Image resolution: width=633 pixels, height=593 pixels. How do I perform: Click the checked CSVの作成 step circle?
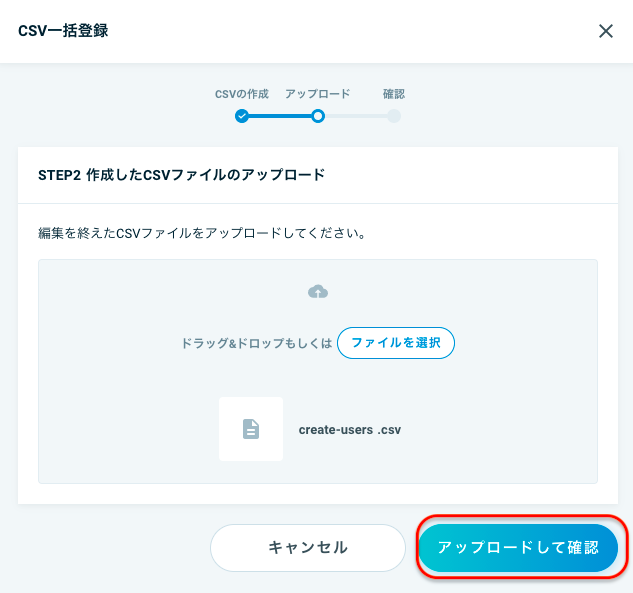click(x=242, y=116)
